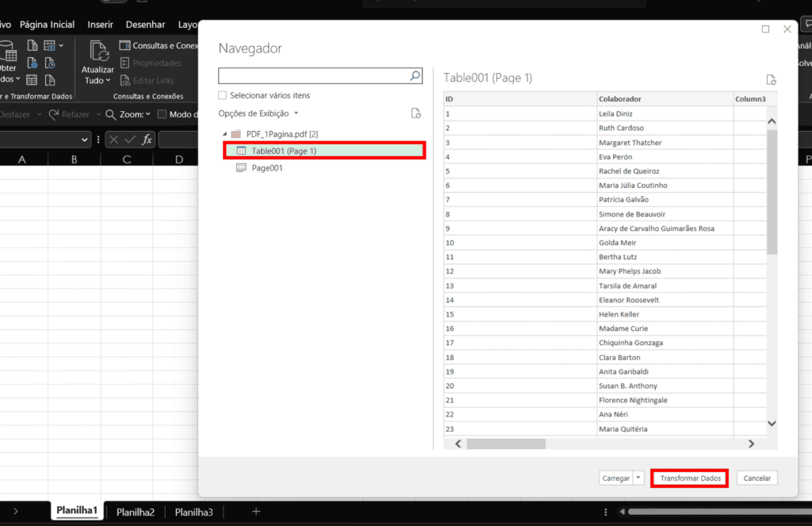Click the Atualizar Tudo refresh icon
Viewport: 812px width, 526px height.
point(98,52)
